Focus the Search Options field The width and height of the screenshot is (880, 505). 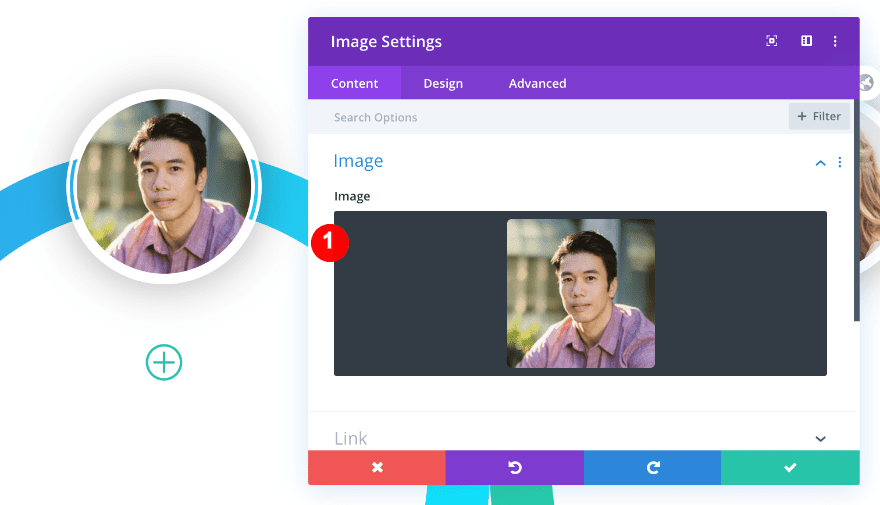click(x=547, y=117)
